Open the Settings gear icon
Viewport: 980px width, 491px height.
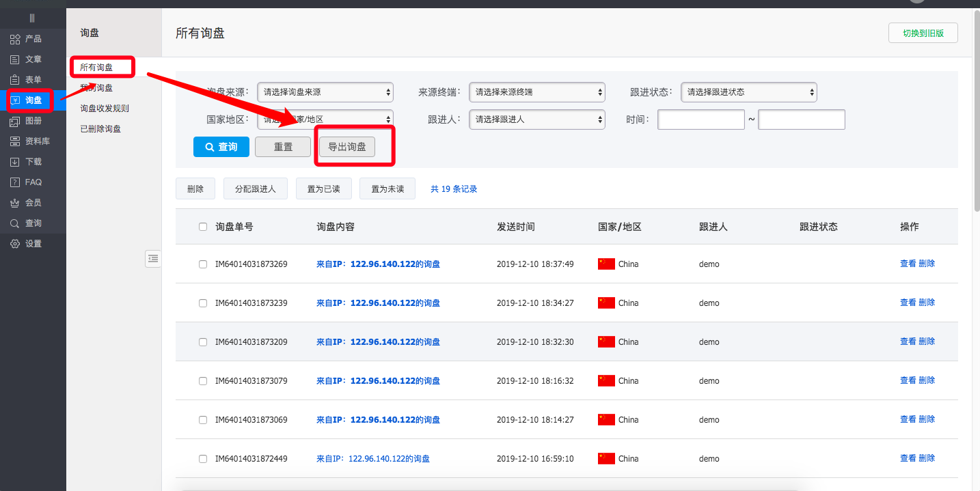(x=15, y=244)
